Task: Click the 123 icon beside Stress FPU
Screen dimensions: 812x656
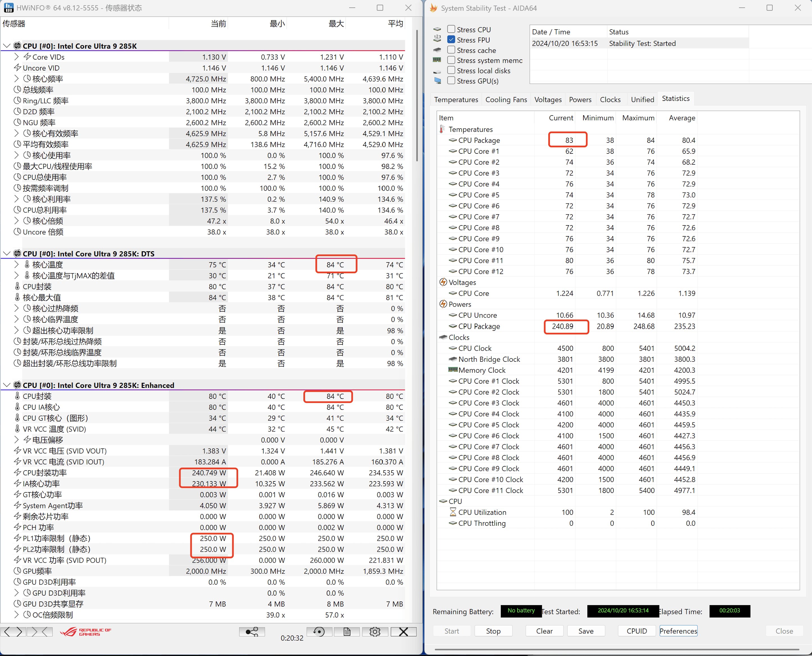Action: coord(437,38)
